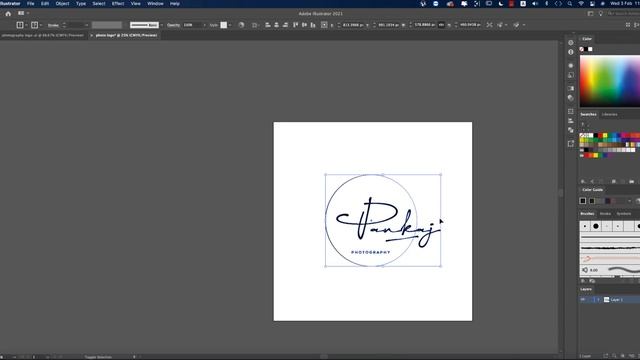Open the Window menu
Viewport: 640px width, 360px height.
point(155,4)
